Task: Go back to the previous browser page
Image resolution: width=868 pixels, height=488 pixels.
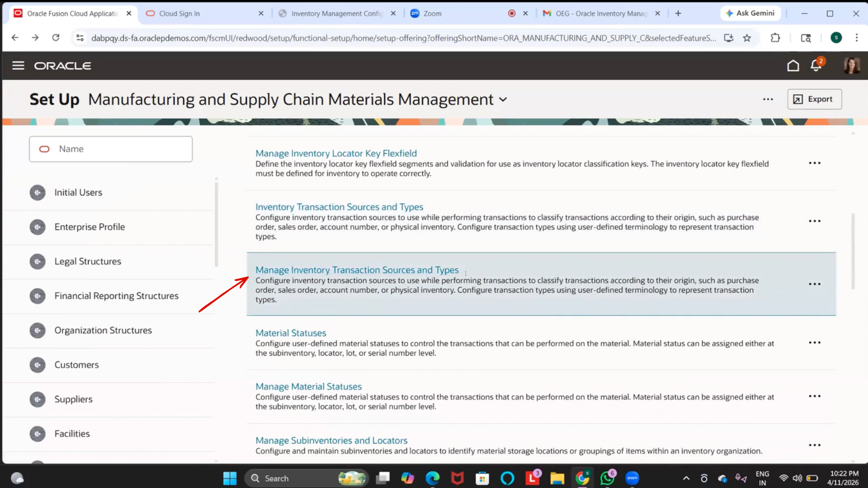Action: (x=15, y=38)
